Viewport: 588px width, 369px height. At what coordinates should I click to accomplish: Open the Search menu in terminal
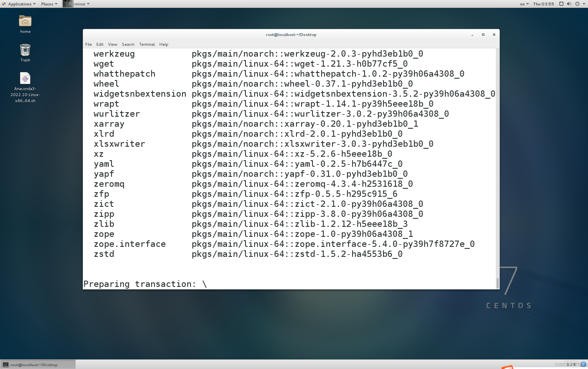coord(128,44)
